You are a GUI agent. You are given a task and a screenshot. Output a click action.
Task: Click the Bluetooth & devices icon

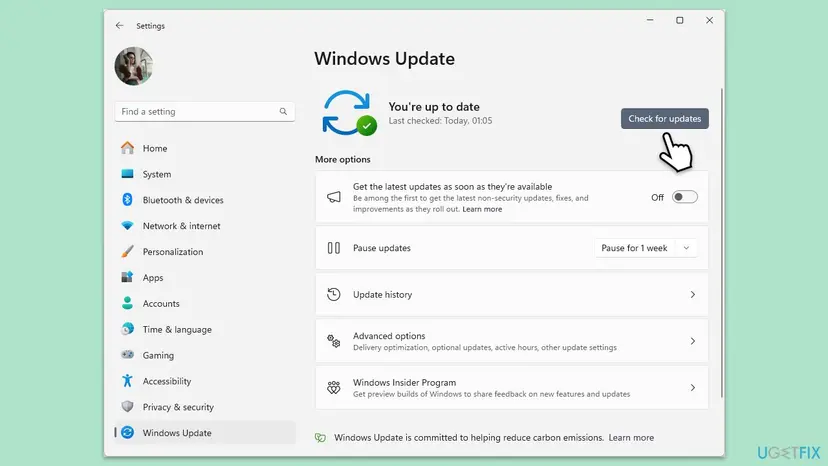coord(127,200)
